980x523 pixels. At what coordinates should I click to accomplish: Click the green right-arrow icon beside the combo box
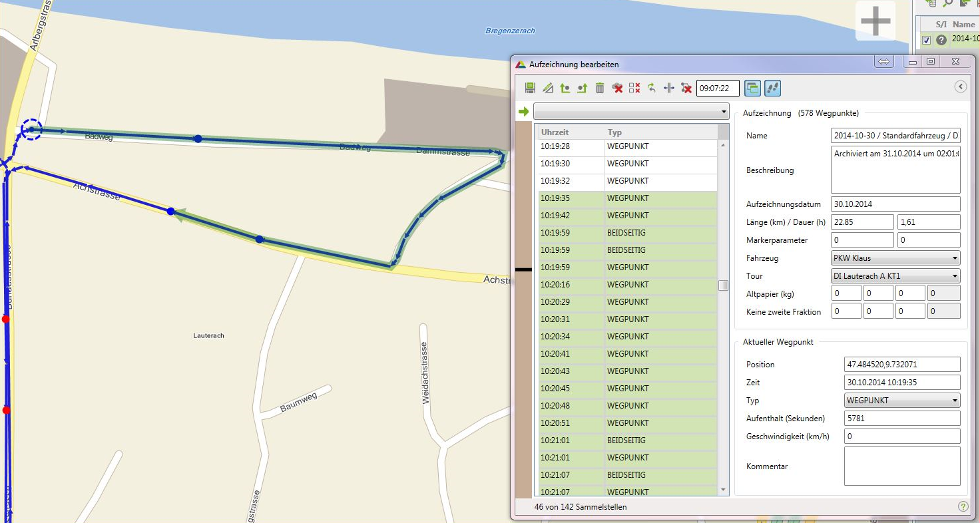pyautogui.click(x=524, y=111)
